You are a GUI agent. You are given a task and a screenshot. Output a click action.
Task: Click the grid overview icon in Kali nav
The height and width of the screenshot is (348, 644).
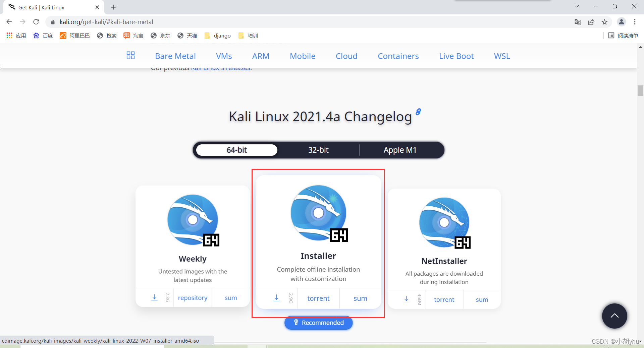(130, 55)
